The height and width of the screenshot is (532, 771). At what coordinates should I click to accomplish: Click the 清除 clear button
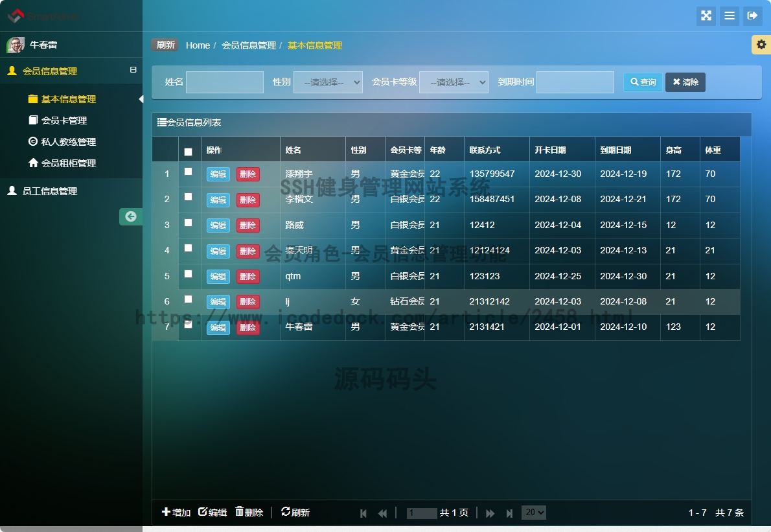pyautogui.click(x=685, y=82)
